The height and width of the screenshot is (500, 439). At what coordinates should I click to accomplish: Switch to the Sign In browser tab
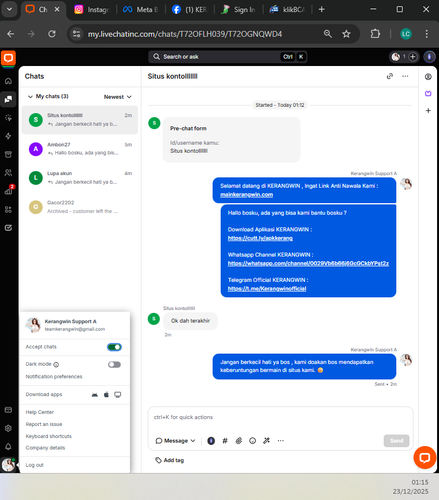(238, 10)
